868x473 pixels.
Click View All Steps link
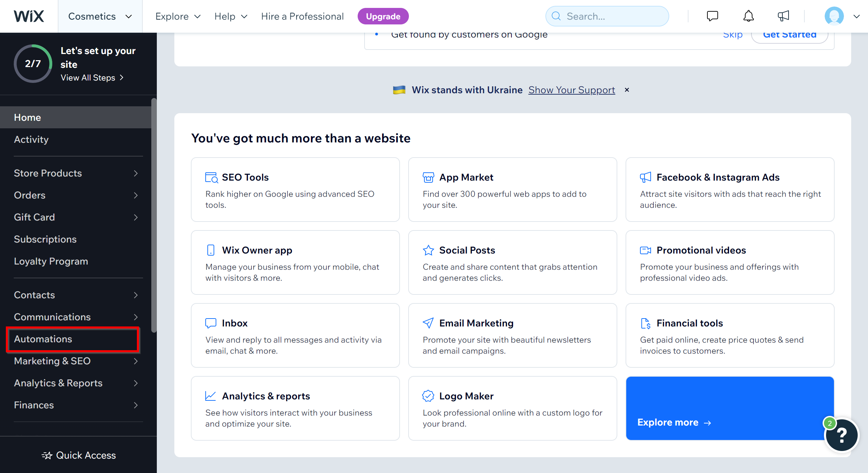click(92, 78)
